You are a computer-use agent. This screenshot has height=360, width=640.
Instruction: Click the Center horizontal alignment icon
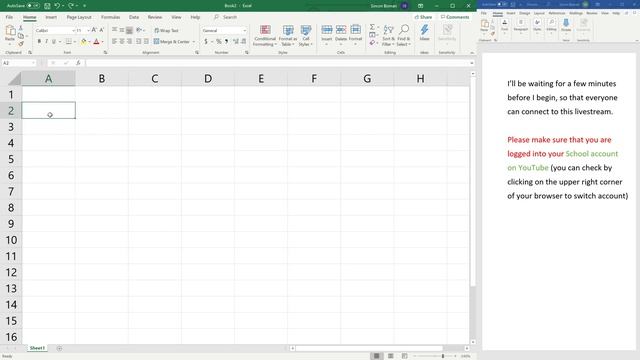click(x=122, y=41)
